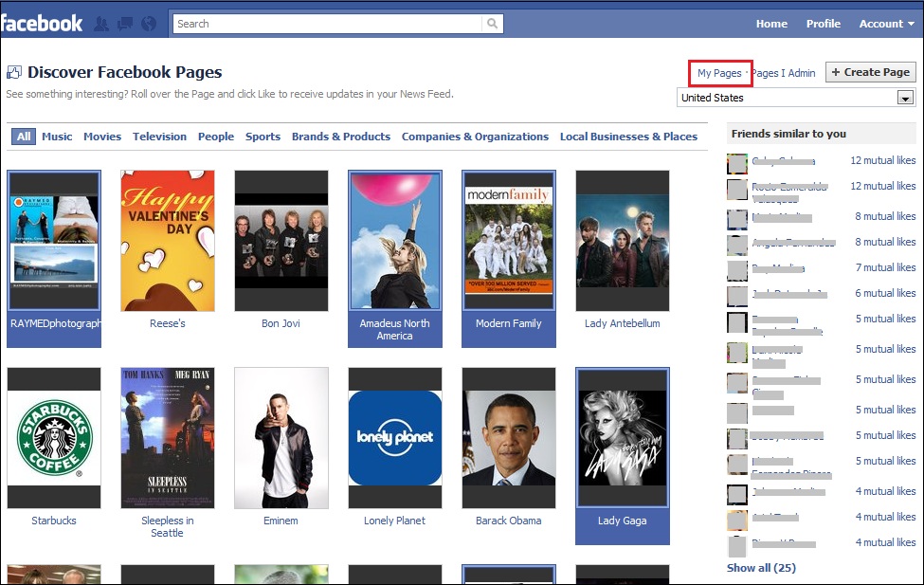Click the search magnifier button
The width and height of the screenshot is (924, 585).
point(492,24)
